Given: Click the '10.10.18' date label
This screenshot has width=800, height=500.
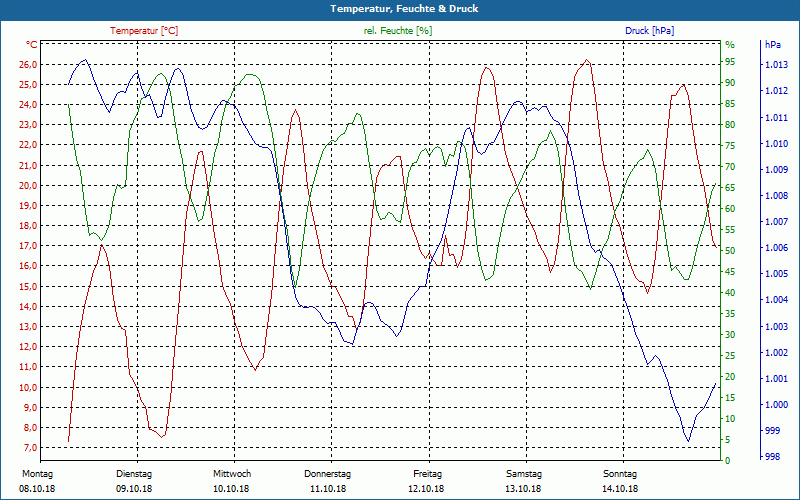Looking at the screenshot, I should [231, 489].
